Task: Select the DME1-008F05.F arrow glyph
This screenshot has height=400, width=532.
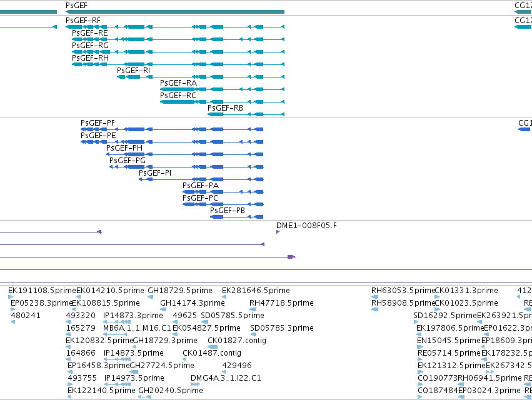Action: pos(278,232)
